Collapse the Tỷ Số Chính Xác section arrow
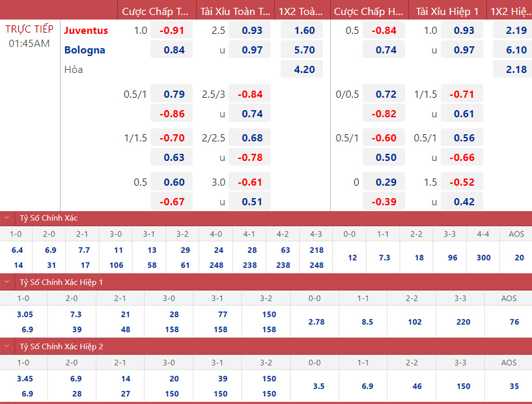 (x=7, y=218)
